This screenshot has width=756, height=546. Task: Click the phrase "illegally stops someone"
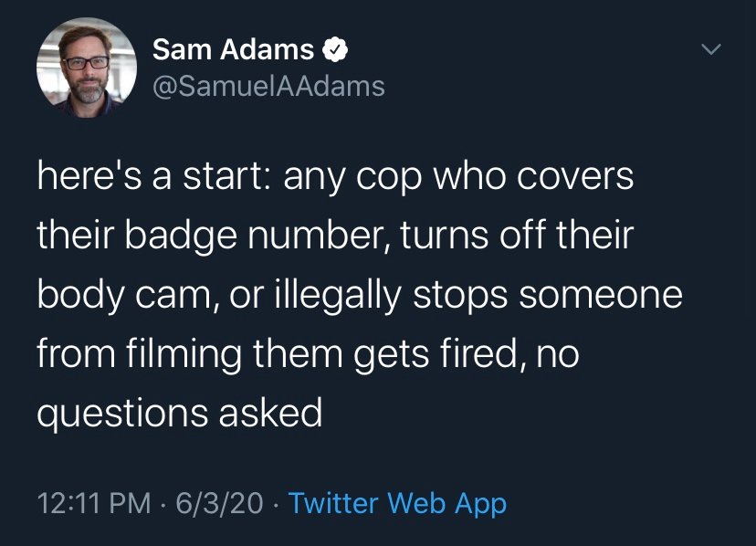coord(478,295)
